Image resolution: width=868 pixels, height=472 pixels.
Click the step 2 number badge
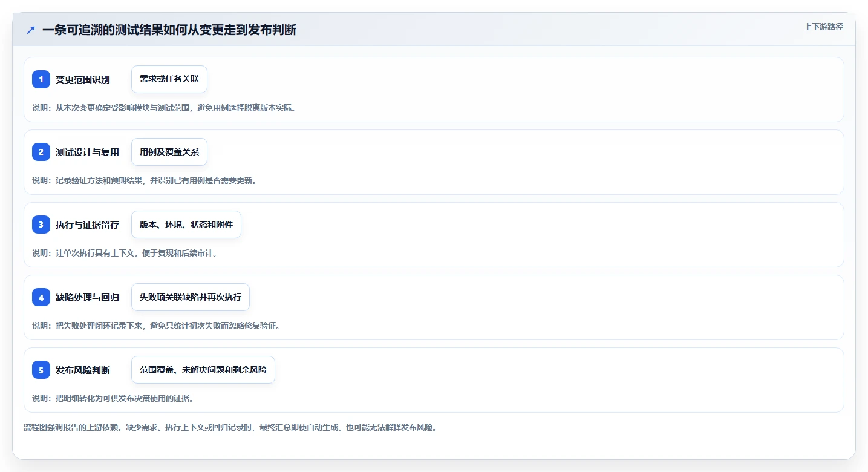(x=41, y=152)
